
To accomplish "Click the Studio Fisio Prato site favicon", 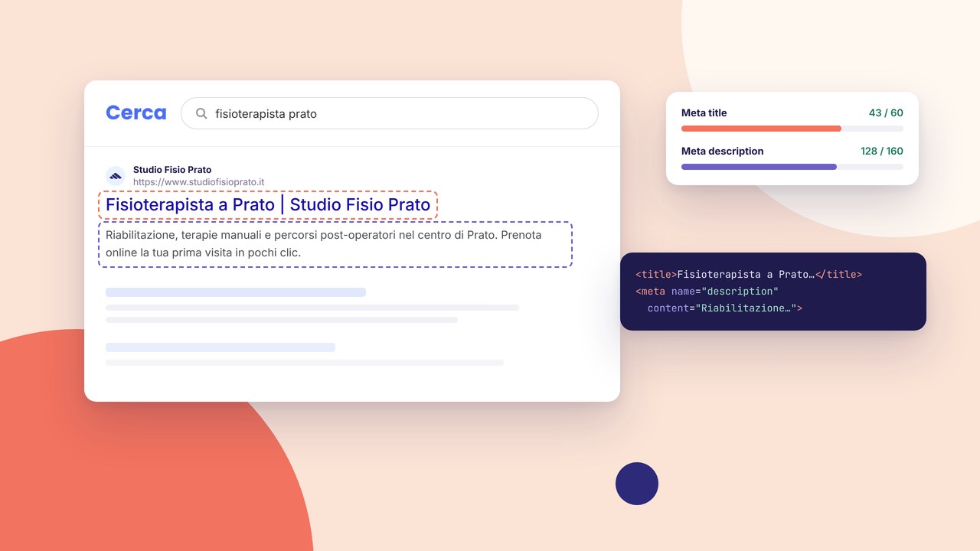I will pyautogui.click(x=116, y=176).
